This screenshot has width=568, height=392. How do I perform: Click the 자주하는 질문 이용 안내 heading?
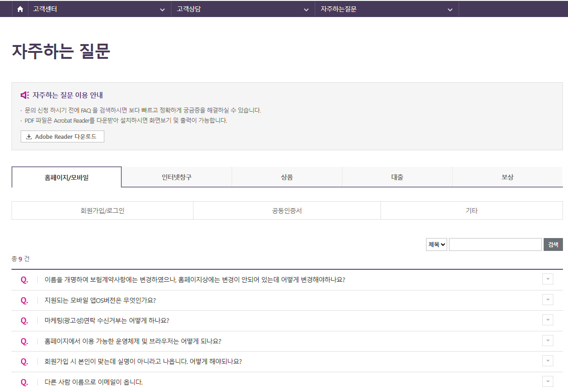click(68, 95)
